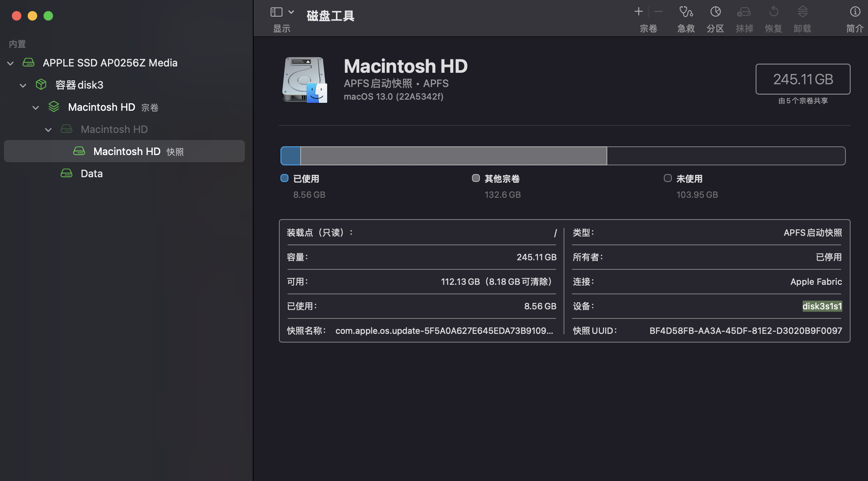The height and width of the screenshot is (481, 868).
Task: Click the gray 其他宗卷 legend swatch
Action: point(476,178)
